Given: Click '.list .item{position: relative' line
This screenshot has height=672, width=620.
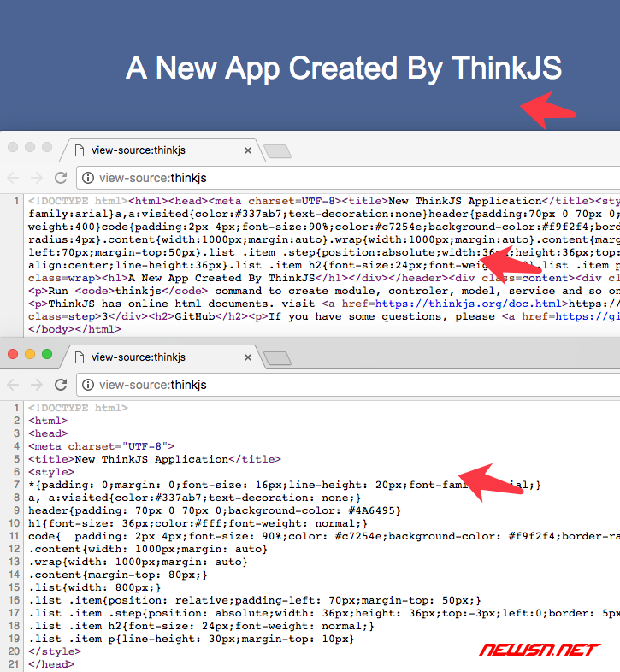Looking at the screenshot, I should [255, 600].
